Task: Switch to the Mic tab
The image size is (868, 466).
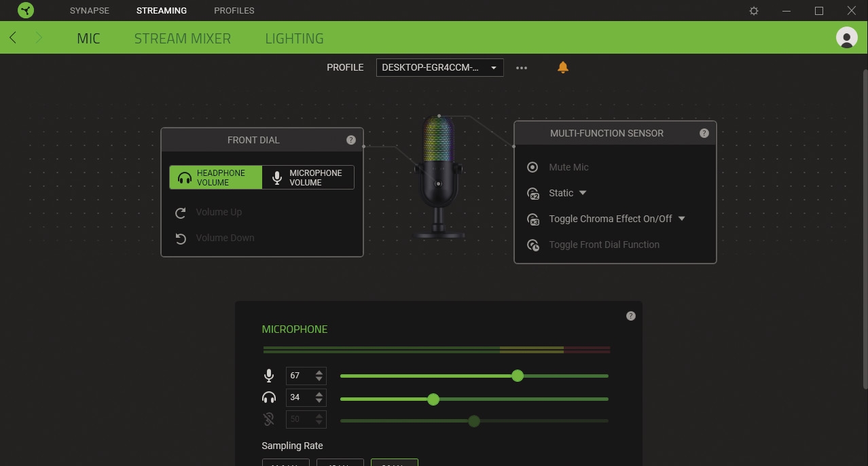Action: pos(88,38)
